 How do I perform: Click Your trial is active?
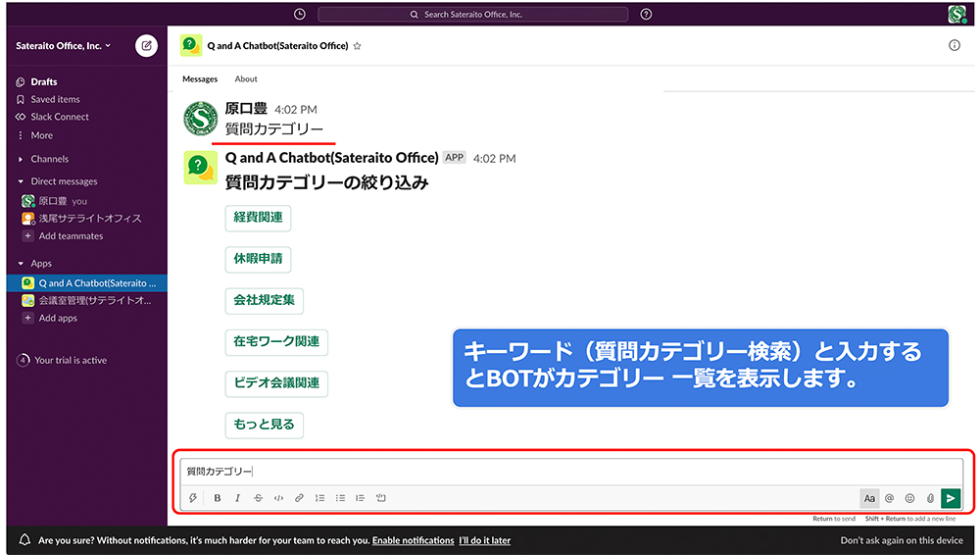click(x=70, y=361)
